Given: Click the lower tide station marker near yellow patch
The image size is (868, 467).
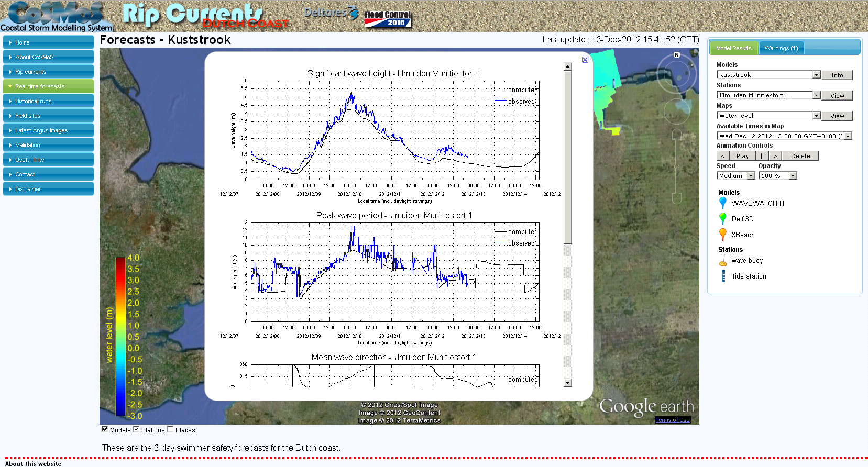Looking at the screenshot, I should 601,125.
